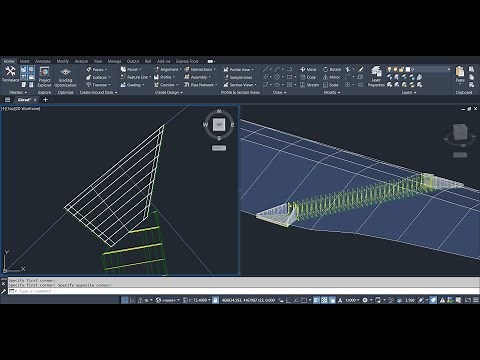Select the Line draw tool
Image resolution: width=480 pixels, height=360 pixels.
266,69
